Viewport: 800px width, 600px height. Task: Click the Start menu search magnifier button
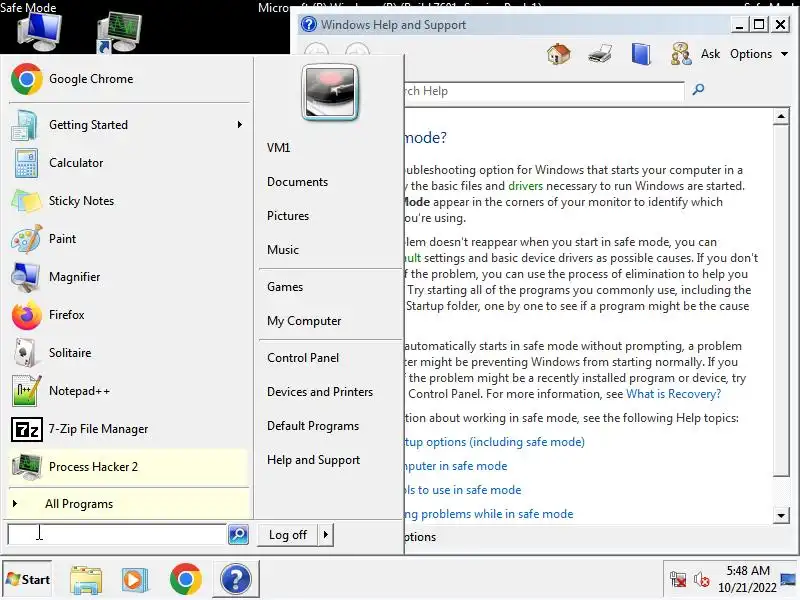click(238, 534)
